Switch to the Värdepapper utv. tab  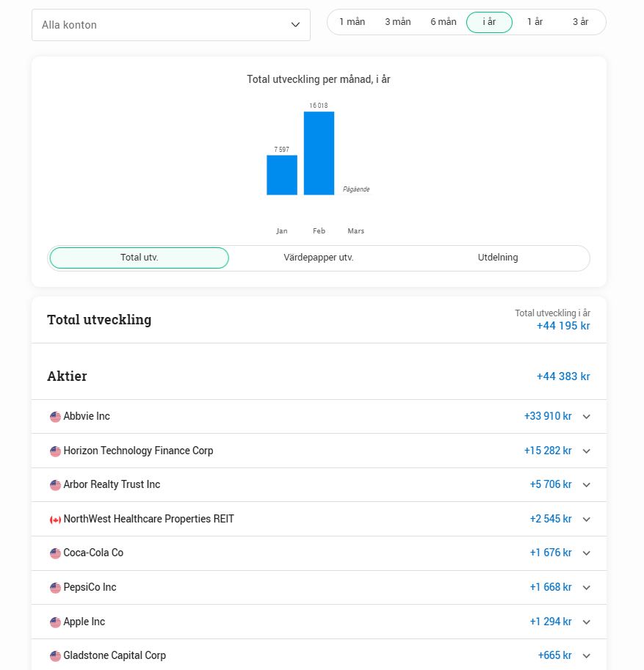[318, 258]
